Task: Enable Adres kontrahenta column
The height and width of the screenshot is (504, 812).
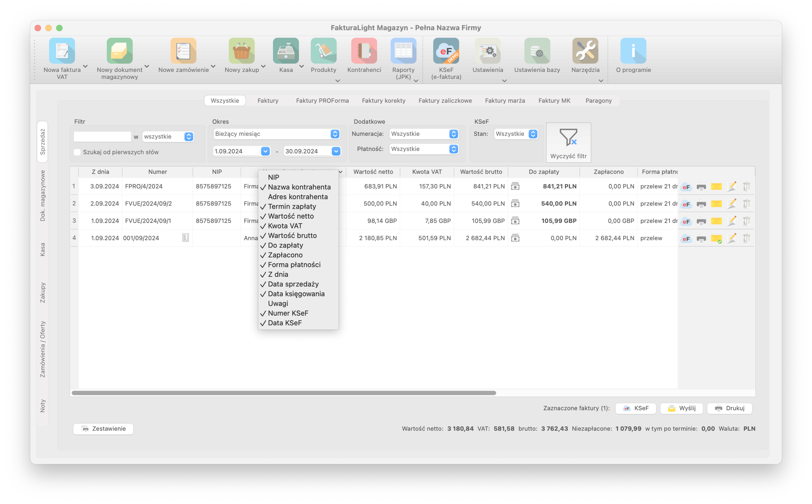Action: point(298,197)
